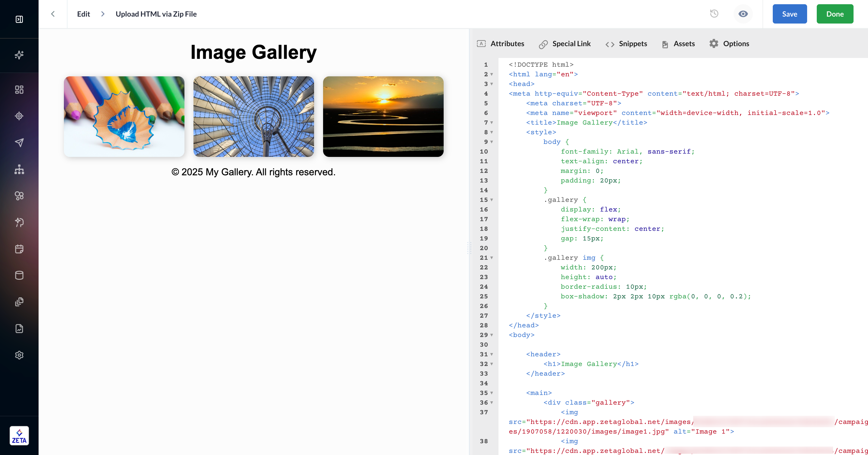Click the sunset river image thumbnail

point(383,116)
